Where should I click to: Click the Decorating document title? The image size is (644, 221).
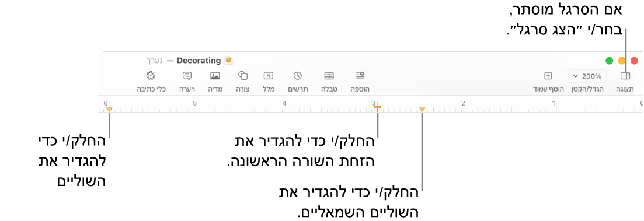tap(199, 61)
